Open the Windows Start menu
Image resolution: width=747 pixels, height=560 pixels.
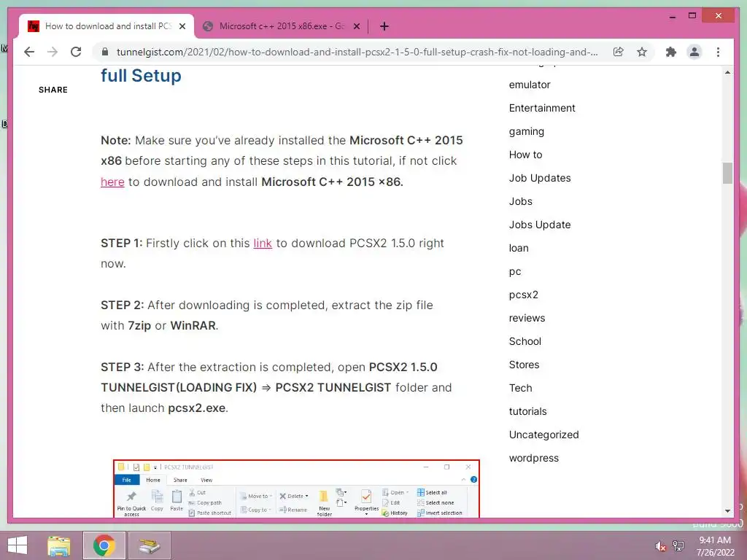18,545
